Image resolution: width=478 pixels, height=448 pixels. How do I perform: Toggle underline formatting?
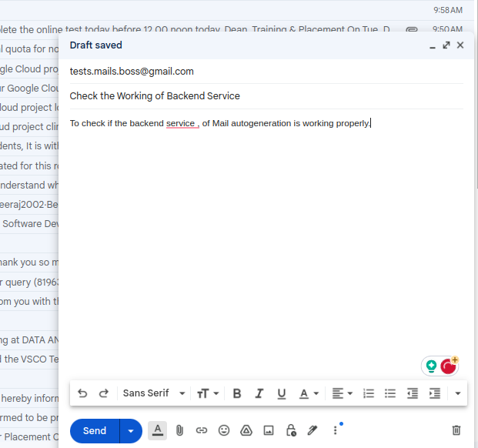282,393
